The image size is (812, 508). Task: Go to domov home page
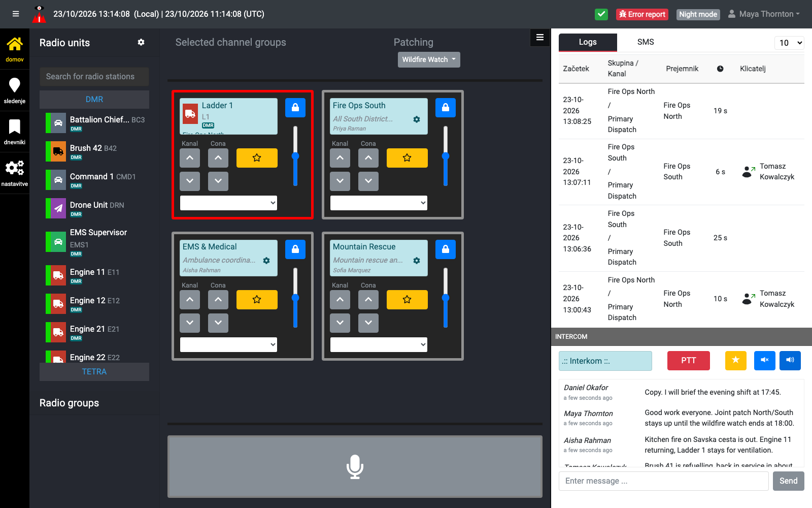pos(15,49)
